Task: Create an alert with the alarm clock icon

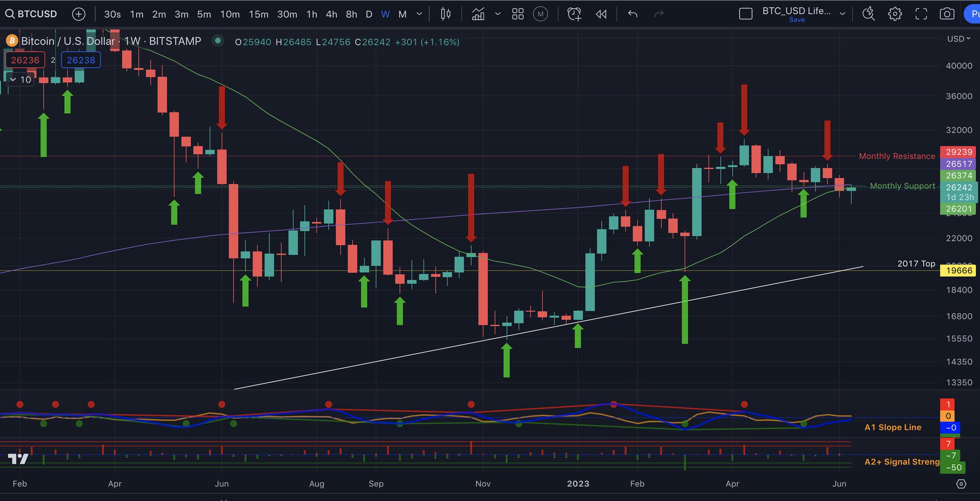Action: pyautogui.click(x=574, y=14)
